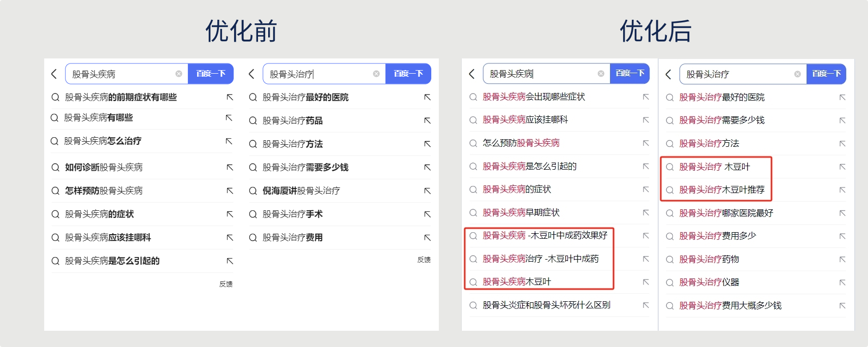The width and height of the screenshot is (868, 347).
Task: Fill arrow for 股骨头疾病治疗 -木豆叶中成药
Action: (x=646, y=259)
